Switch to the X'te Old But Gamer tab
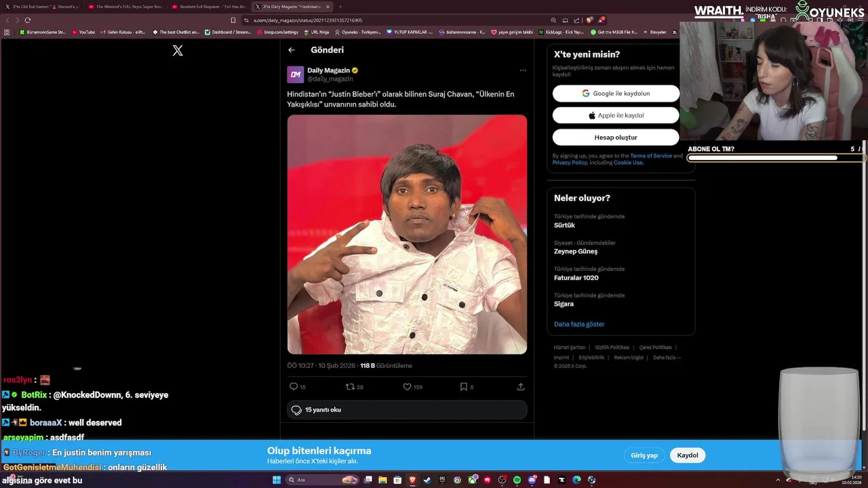The image size is (868, 488). coord(42,7)
